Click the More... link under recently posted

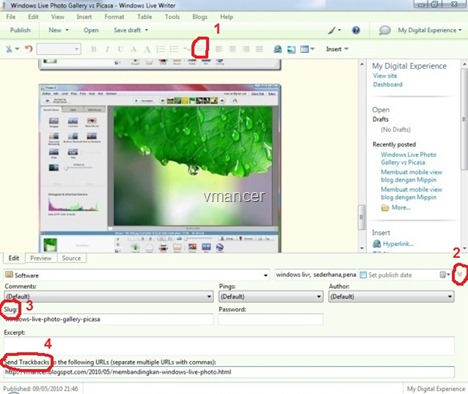tap(401, 207)
